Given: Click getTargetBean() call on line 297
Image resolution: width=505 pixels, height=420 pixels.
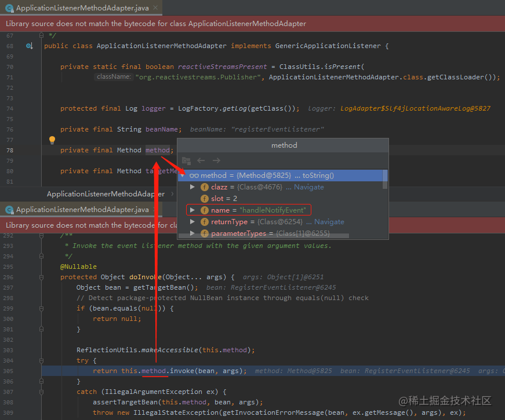Looking at the screenshot, I should 164,287.
